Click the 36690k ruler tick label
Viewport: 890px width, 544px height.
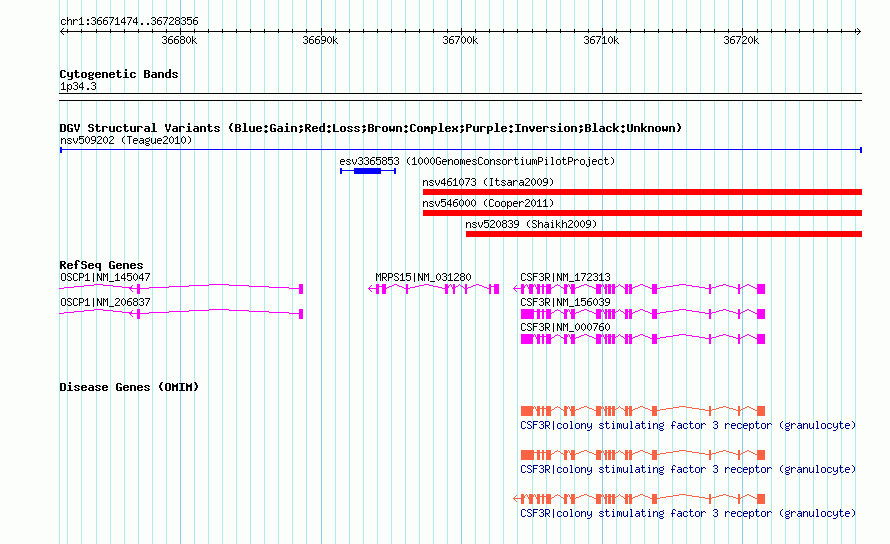pos(320,40)
